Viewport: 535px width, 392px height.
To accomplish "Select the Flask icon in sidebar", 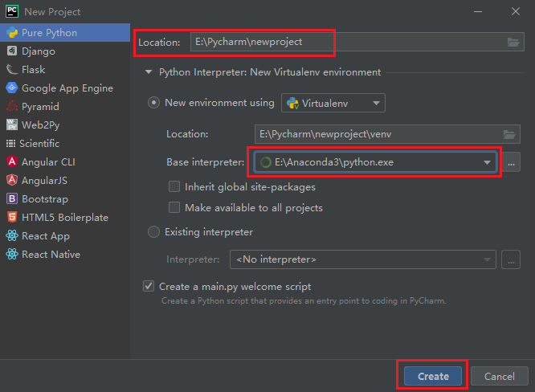I will coord(12,70).
